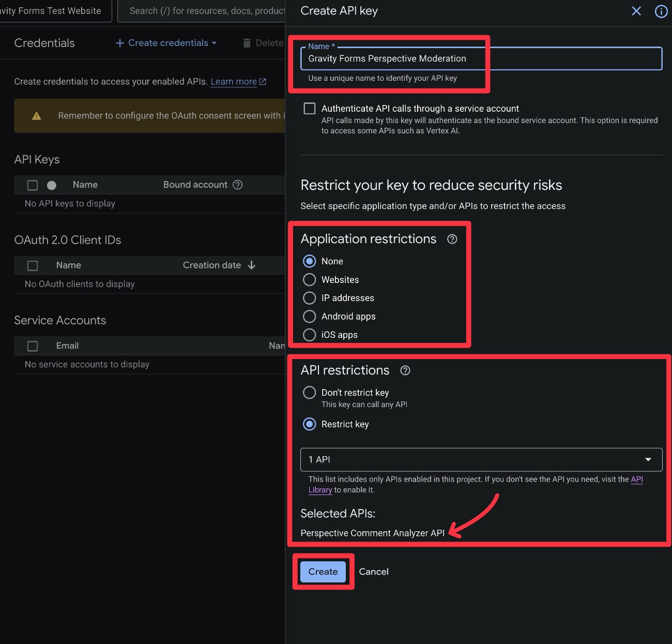Click the Create button
Viewport: 672px width, 644px height.
tap(323, 572)
